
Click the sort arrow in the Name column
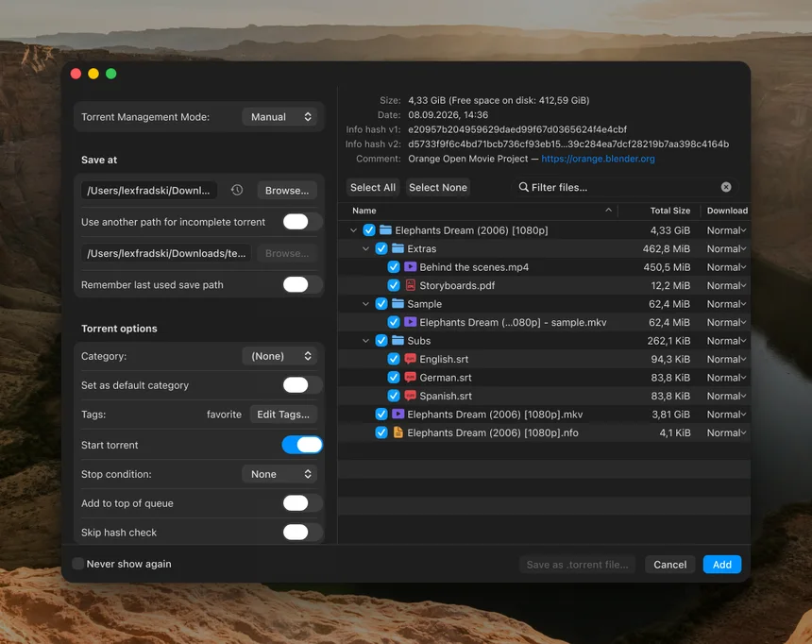(x=608, y=210)
